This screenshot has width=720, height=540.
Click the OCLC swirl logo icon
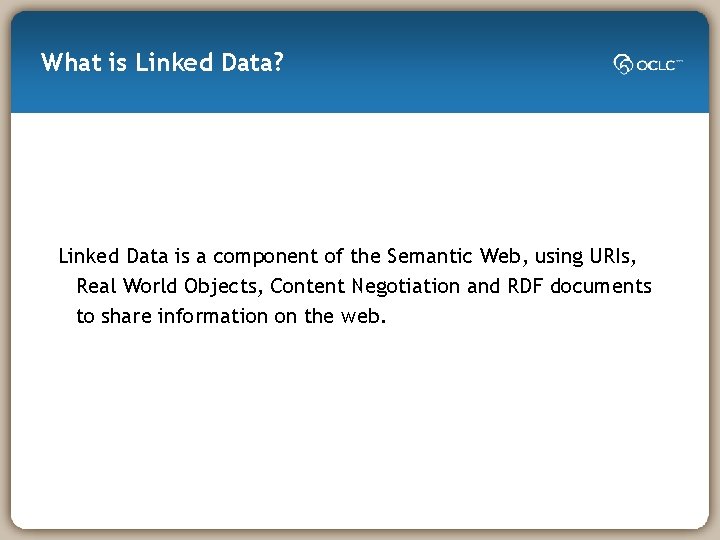623,65
